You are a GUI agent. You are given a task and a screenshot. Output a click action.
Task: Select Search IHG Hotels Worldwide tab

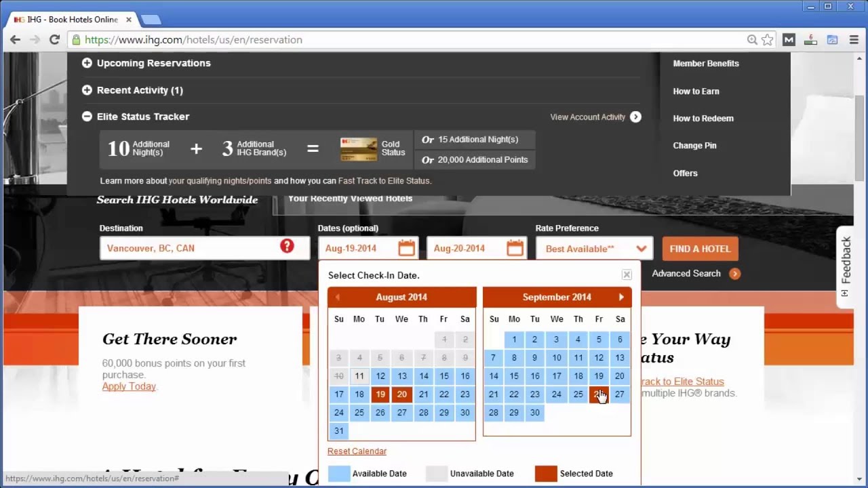[x=178, y=200]
